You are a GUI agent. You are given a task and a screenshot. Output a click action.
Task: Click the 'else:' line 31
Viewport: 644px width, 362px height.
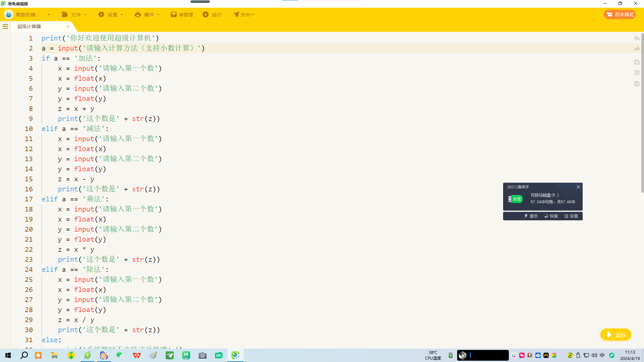52,340
